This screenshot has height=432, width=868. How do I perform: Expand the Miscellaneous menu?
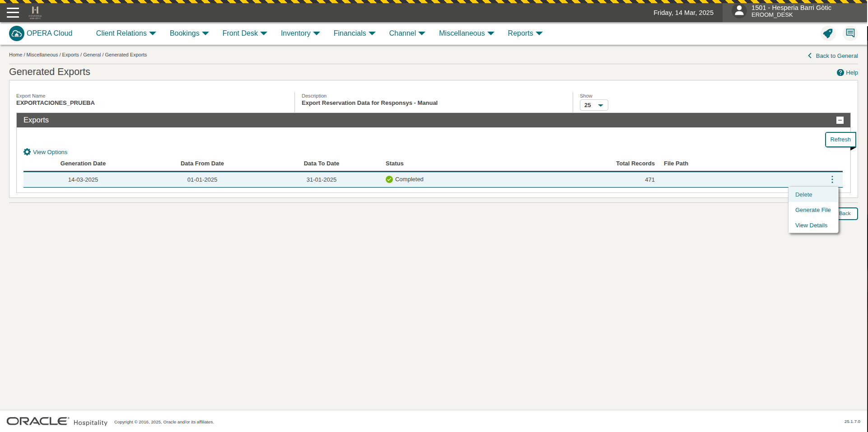pyautogui.click(x=466, y=33)
